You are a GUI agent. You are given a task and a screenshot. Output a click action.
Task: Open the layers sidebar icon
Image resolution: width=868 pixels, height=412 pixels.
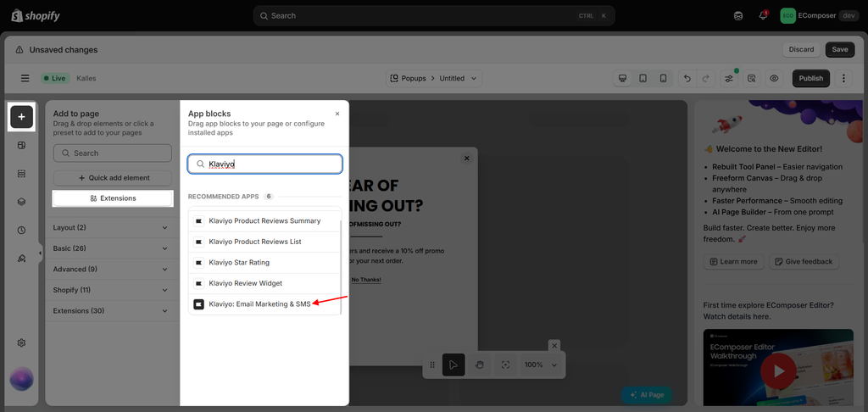pos(21,202)
